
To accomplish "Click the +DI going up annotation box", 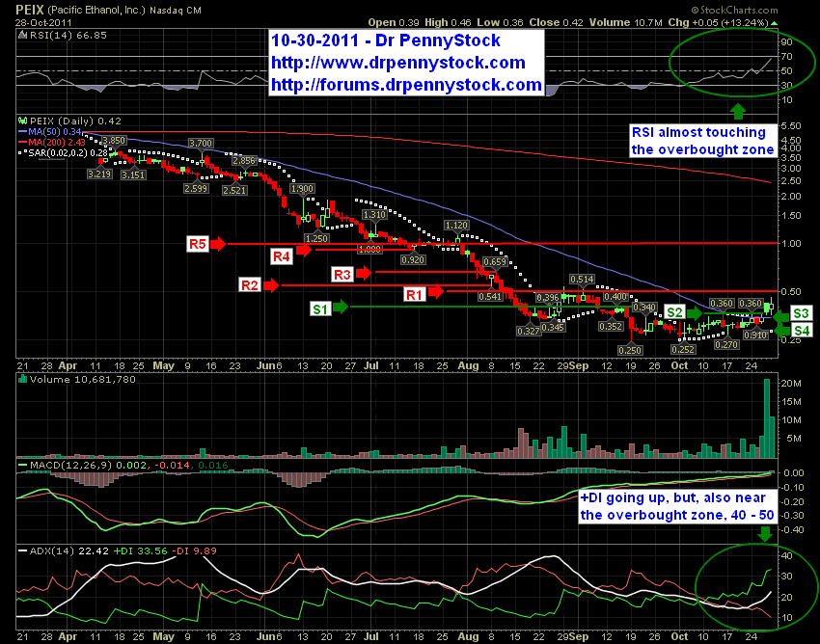I will point(677,506).
